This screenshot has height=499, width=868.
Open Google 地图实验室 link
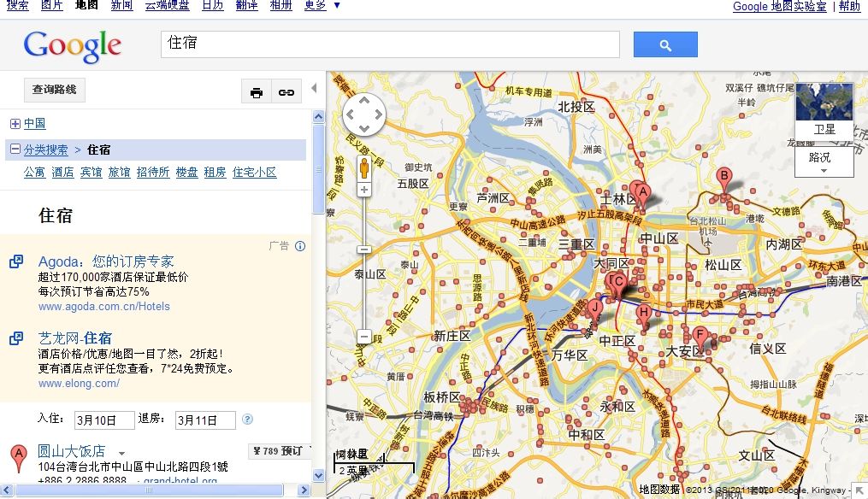779,6
